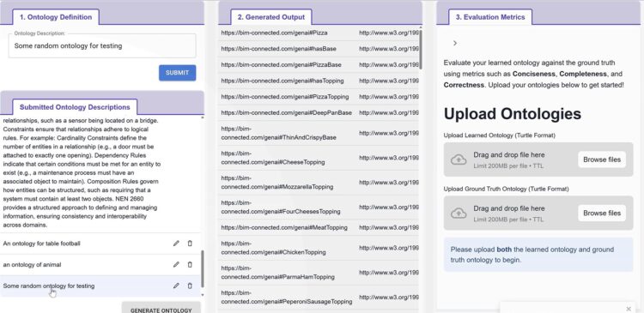Click the w3.org cell in the Pizza row
Image resolution: width=644 pixels, height=313 pixels.
point(388,33)
